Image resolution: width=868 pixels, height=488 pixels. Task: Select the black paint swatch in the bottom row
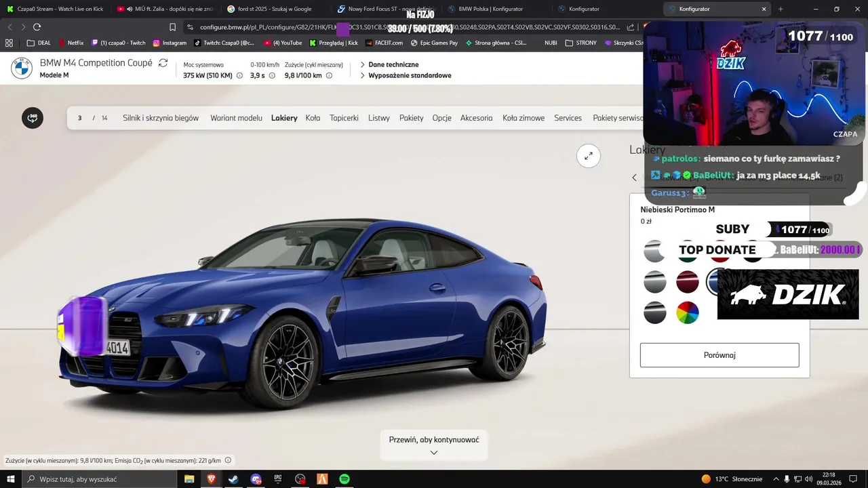[655, 313]
